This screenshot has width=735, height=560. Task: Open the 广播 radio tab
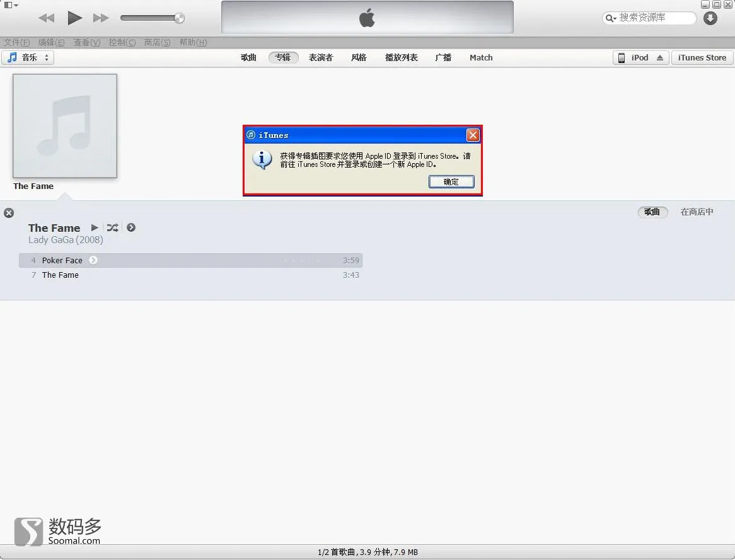[x=443, y=58]
